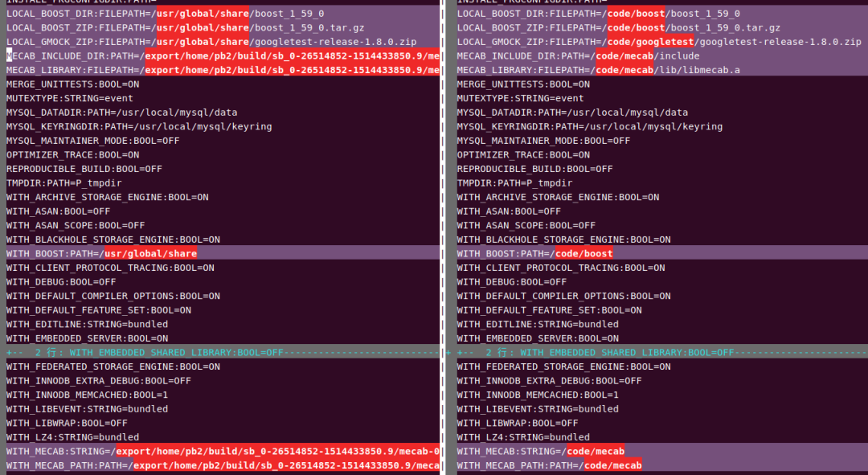Click MYSQL_KEYRINGDIR line in left pane
The height and width of the screenshot is (475, 868).
[139, 127]
